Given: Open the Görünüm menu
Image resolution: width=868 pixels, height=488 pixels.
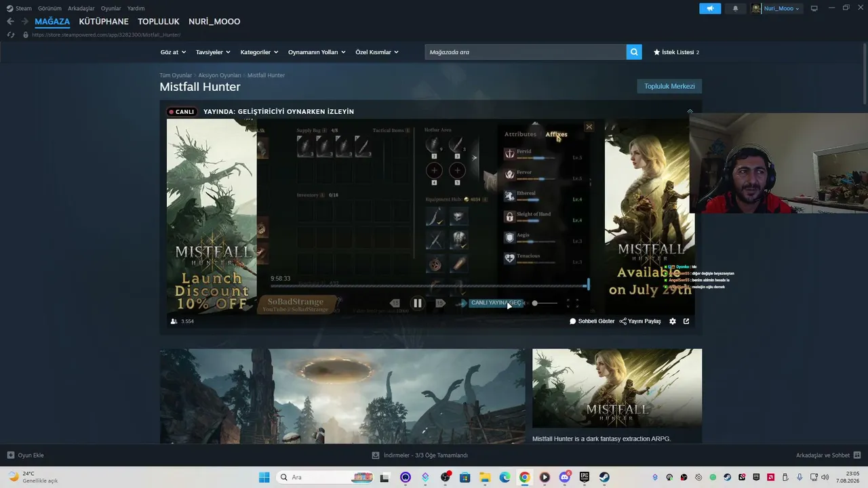Looking at the screenshot, I should pyautogui.click(x=50, y=9).
